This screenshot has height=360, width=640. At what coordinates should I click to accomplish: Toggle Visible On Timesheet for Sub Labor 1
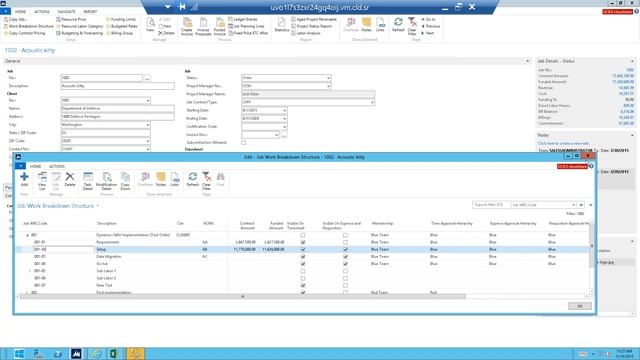(x=303, y=271)
